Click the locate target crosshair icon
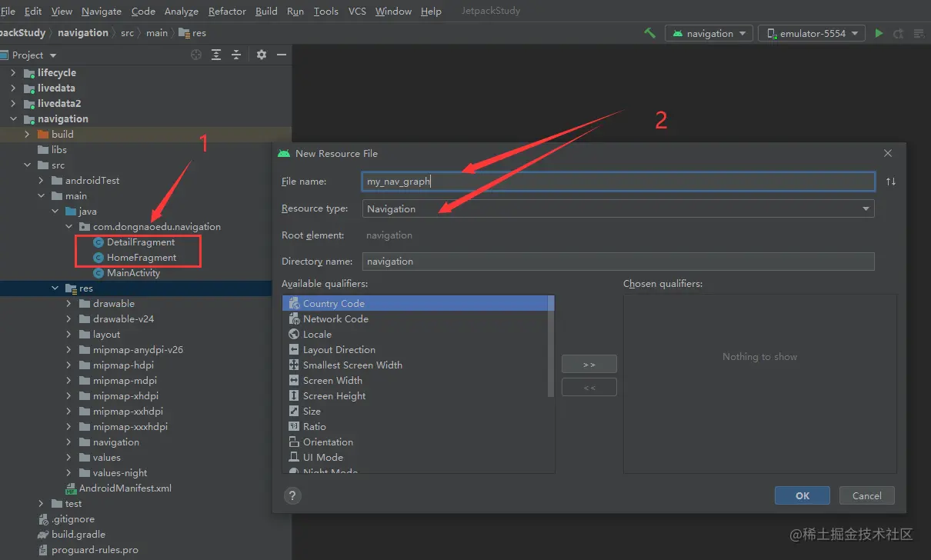 coord(196,55)
